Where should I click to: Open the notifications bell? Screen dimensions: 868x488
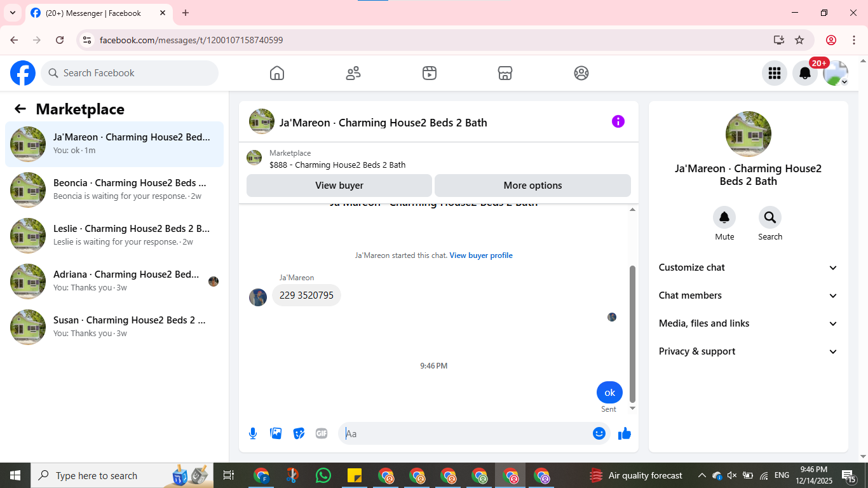click(x=804, y=73)
